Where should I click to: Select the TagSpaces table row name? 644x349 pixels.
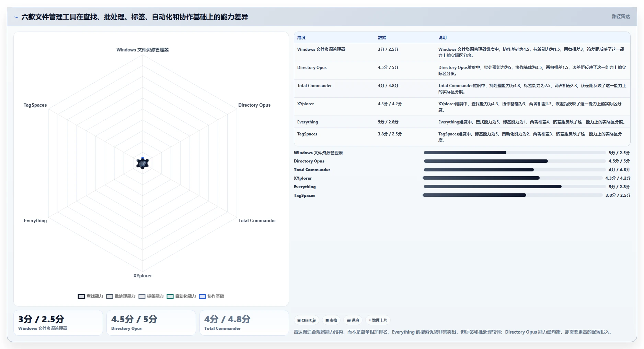tap(307, 134)
